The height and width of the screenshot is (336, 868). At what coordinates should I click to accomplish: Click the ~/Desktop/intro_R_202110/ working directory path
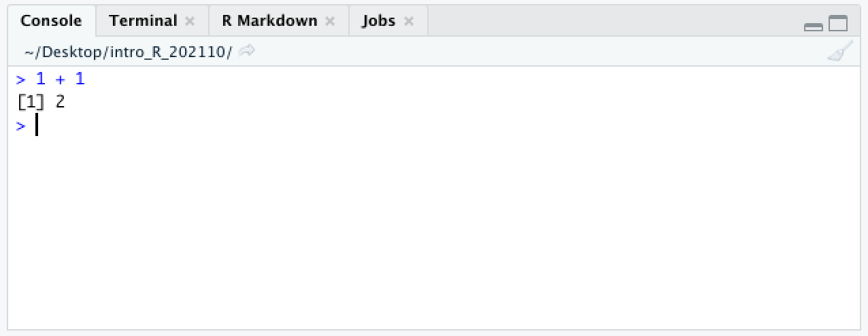127,52
